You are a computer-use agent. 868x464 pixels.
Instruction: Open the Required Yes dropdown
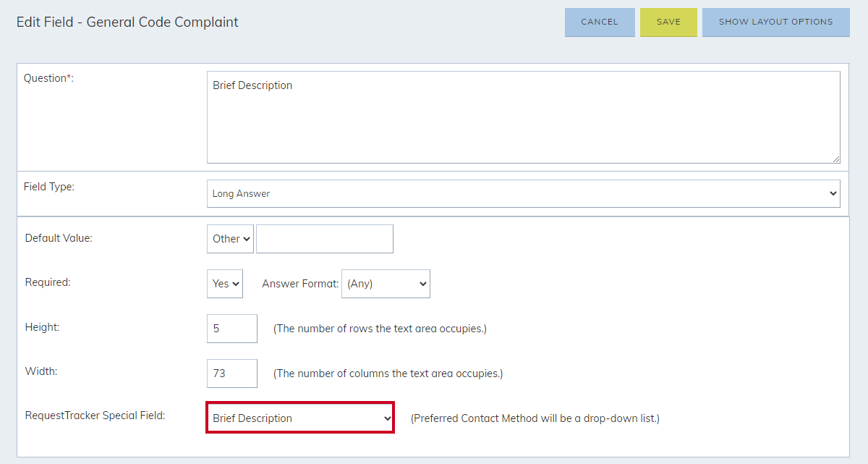[225, 284]
